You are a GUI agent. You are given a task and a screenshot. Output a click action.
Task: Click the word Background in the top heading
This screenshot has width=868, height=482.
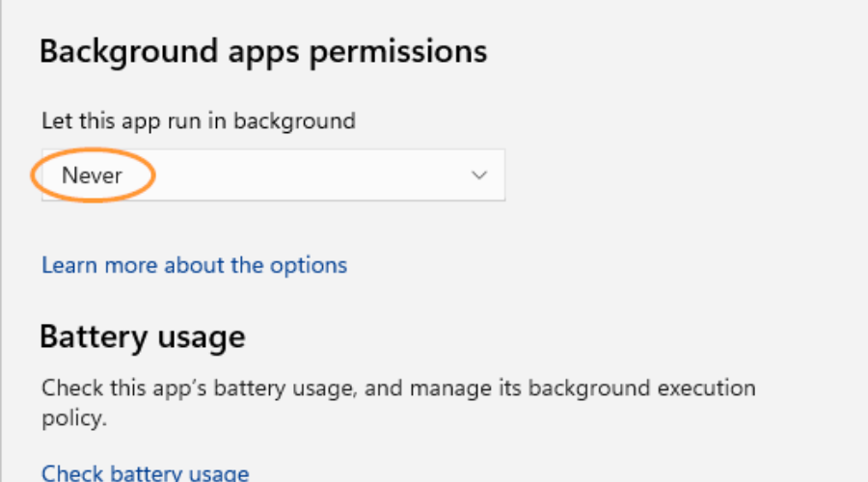[121, 51]
